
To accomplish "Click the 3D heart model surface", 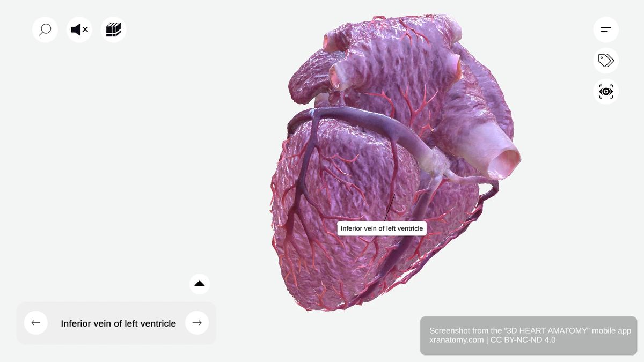I will click(x=349, y=188).
